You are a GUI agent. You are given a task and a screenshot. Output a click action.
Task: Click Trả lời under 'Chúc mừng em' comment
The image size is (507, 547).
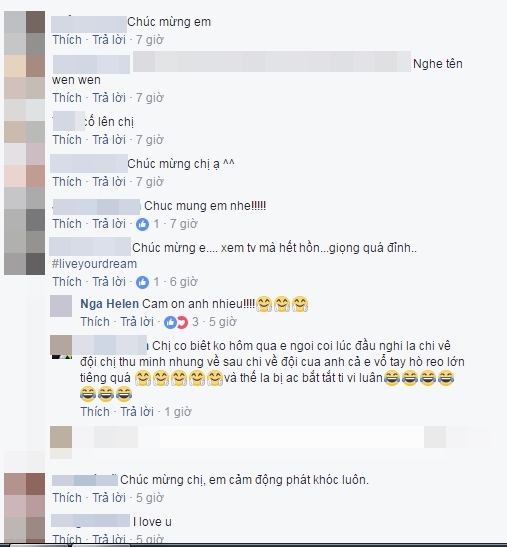(x=109, y=40)
